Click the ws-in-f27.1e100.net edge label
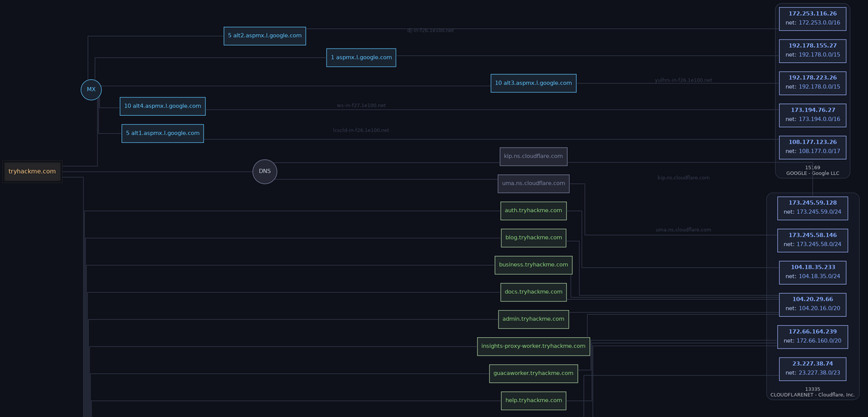This screenshot has height=417, width=868. click(x=361, y=105)
